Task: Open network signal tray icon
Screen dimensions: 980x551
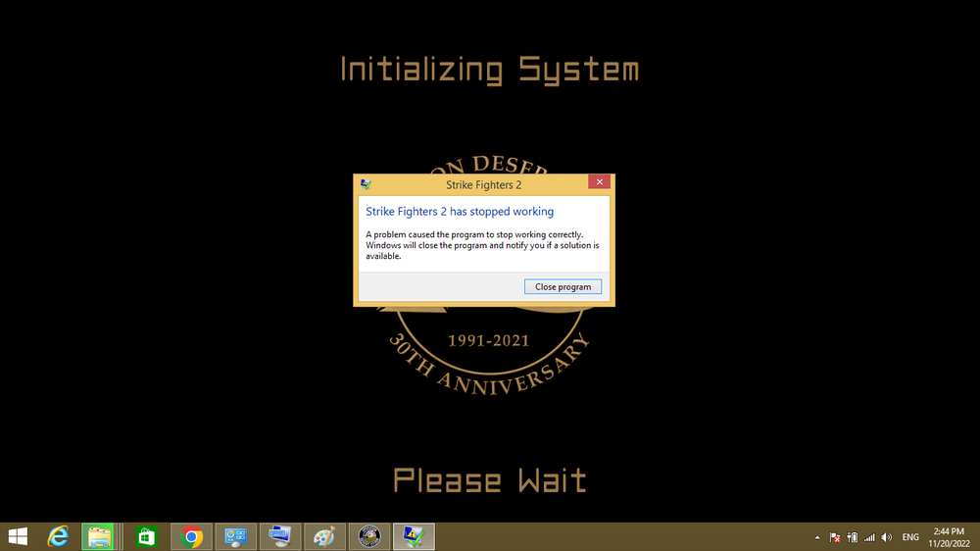Action: (x=869, y=537)
